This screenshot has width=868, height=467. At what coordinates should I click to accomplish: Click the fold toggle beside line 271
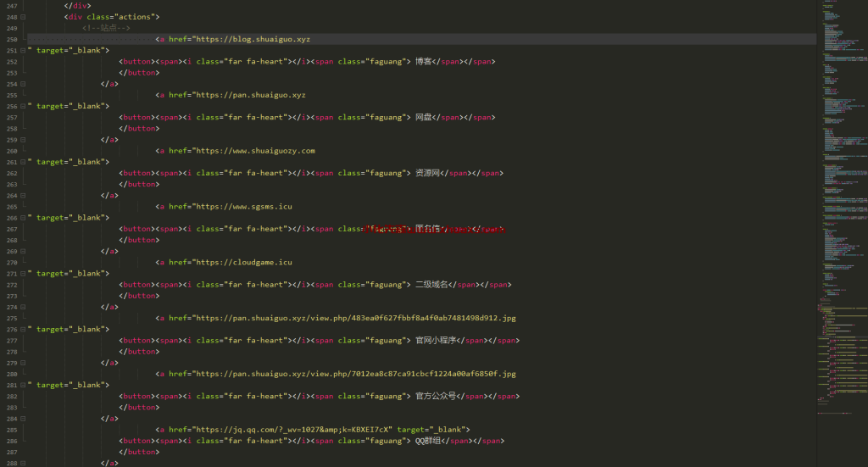coord(23,274)
